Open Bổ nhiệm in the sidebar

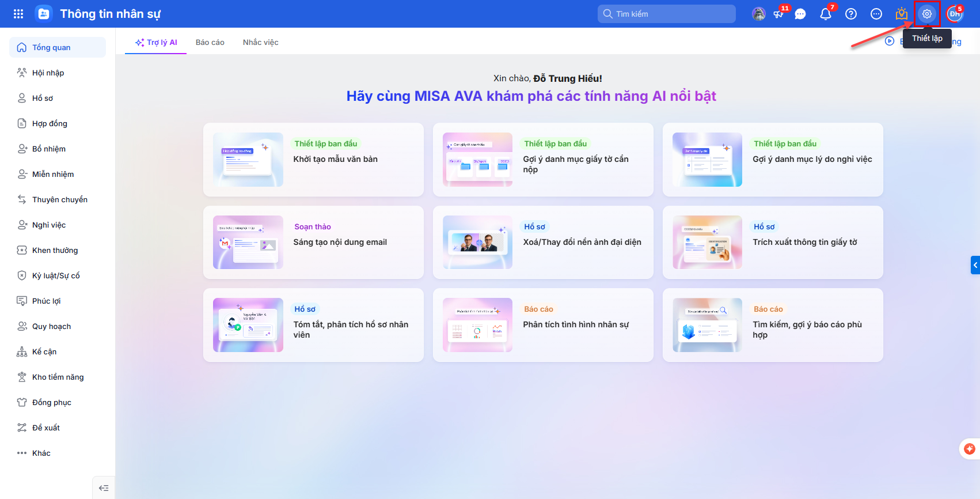(58, 149)
